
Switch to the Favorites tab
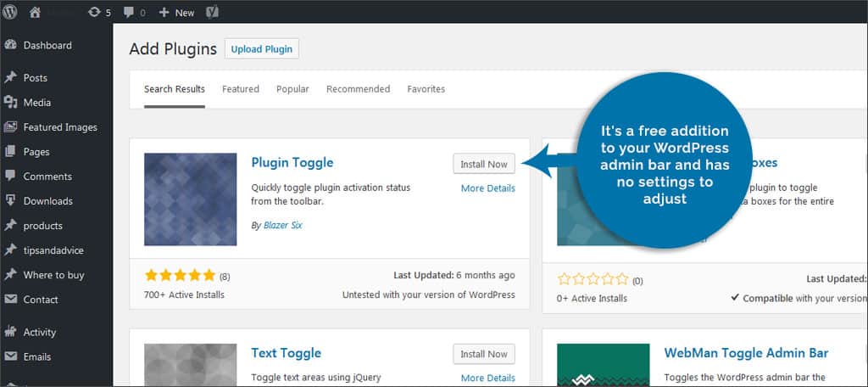click(x=426, y=89)
